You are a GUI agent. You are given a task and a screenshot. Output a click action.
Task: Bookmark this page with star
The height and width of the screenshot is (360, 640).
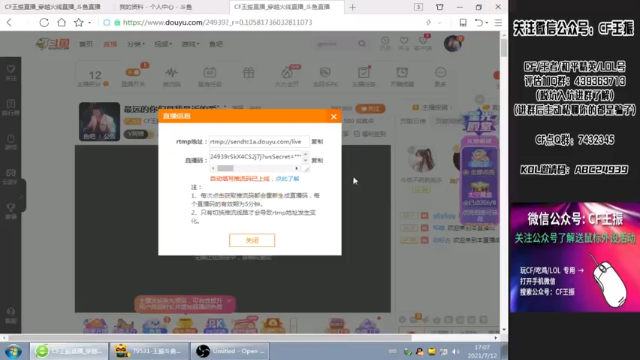[x=78, y=22]
